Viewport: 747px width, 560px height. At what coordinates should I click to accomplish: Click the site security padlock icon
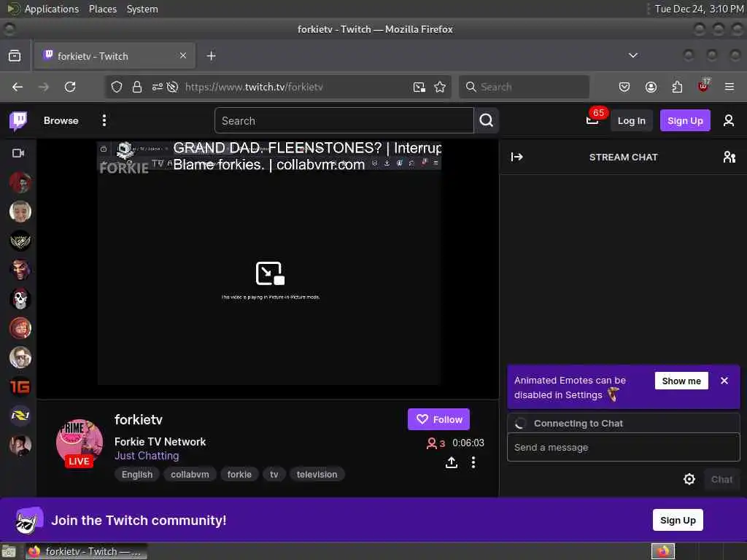137,87
